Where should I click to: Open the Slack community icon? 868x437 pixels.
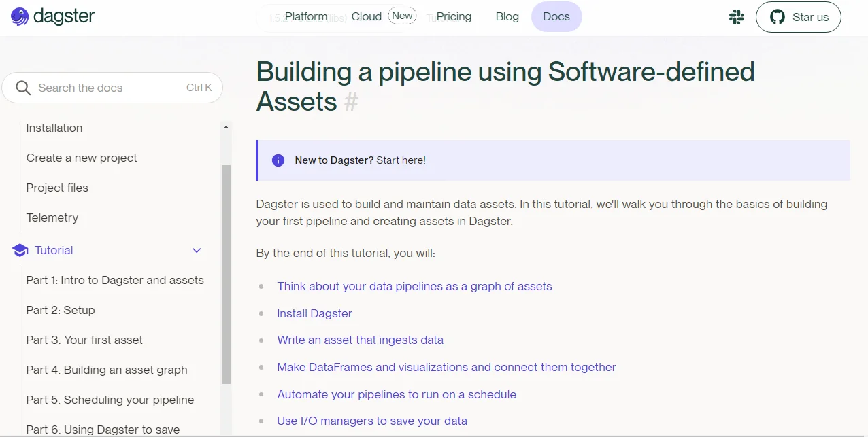pos(737,17)
